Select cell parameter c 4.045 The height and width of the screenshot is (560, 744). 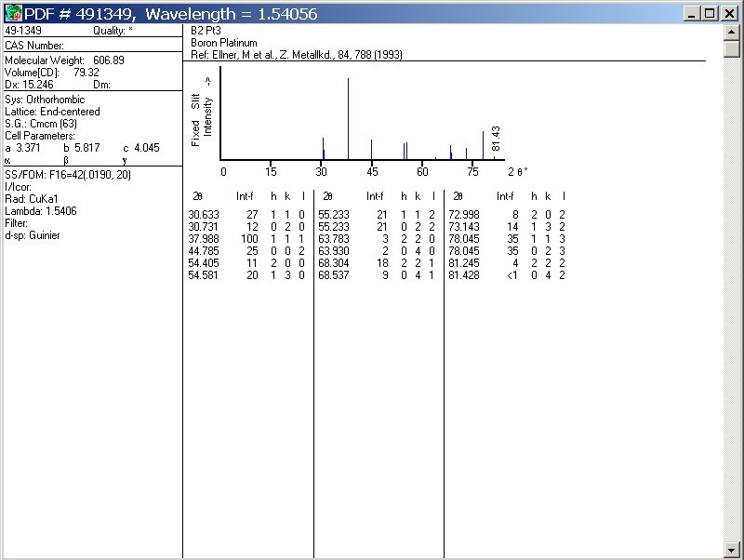tap(141, 148)
